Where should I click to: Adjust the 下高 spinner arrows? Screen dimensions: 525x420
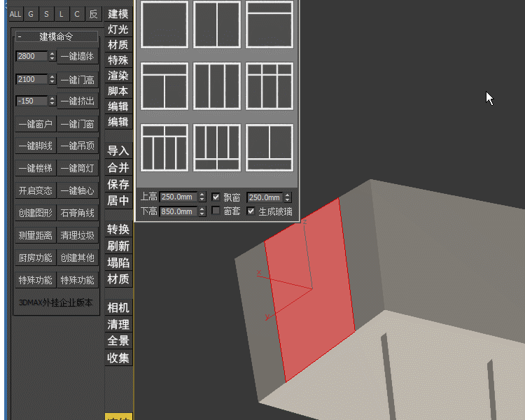(202, 211)
